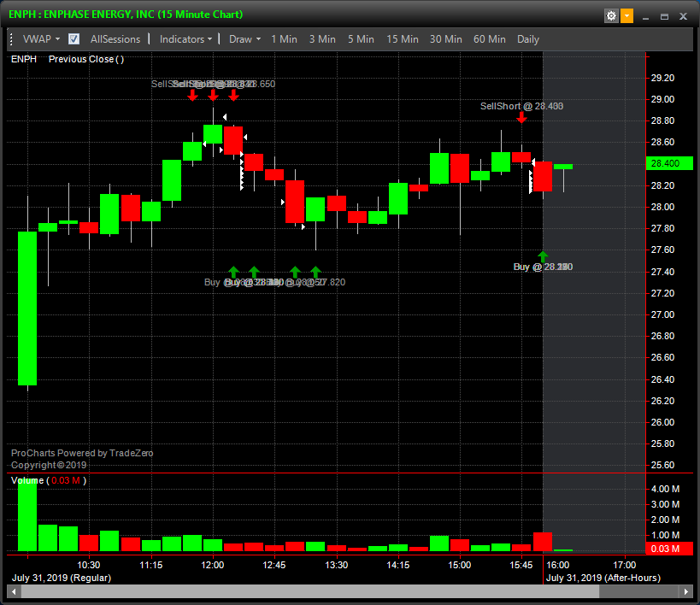This screenshot has width=700, height=605.
Task: Click the 12:00 time axis label
Action: click(213, 565)
